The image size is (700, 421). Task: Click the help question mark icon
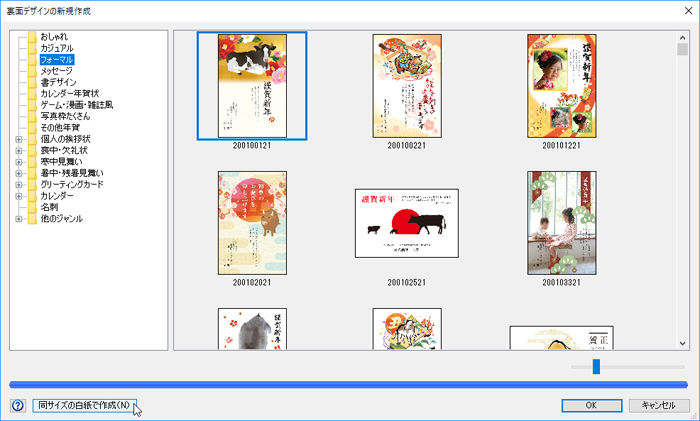(17, 405)
